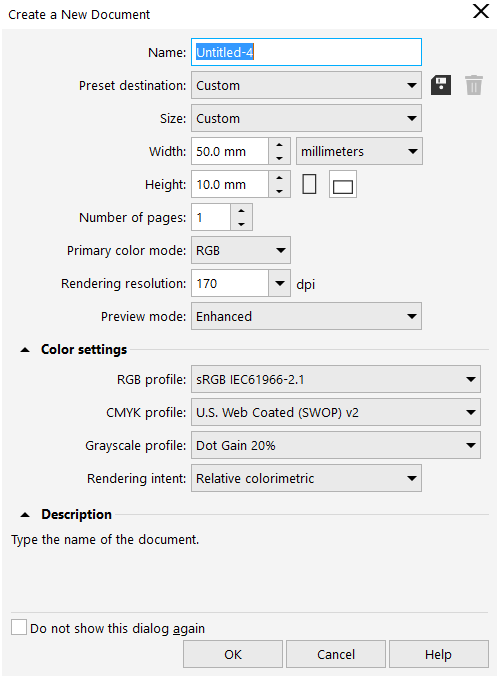499x678 pixels.
Task: Click the Help button
Action: pyautogui.click(x=438, y=654)
